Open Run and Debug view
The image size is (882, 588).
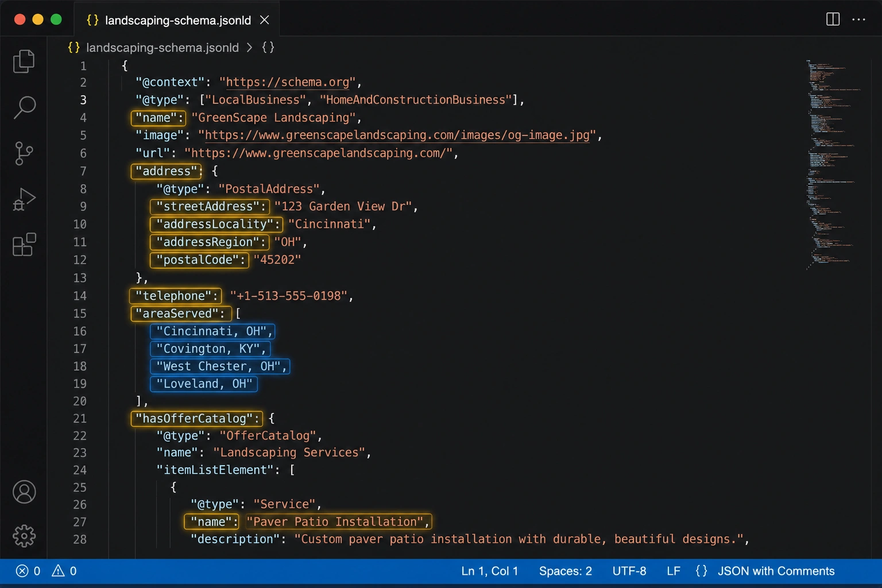pos(24,199)
